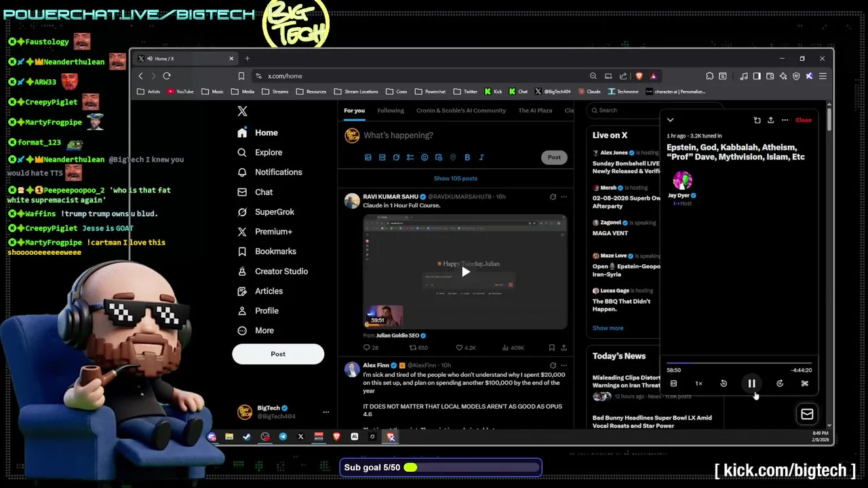Open Cronin & Scoble's AI Community tab
The height and width of the screenshot is (488, 868).
tap(461, 110)
